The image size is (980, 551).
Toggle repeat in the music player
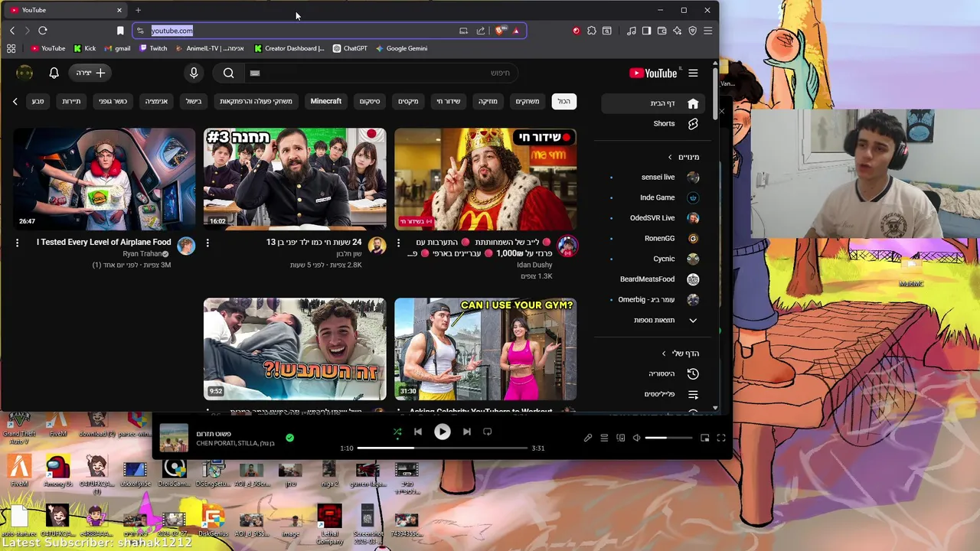click(487, 432)
